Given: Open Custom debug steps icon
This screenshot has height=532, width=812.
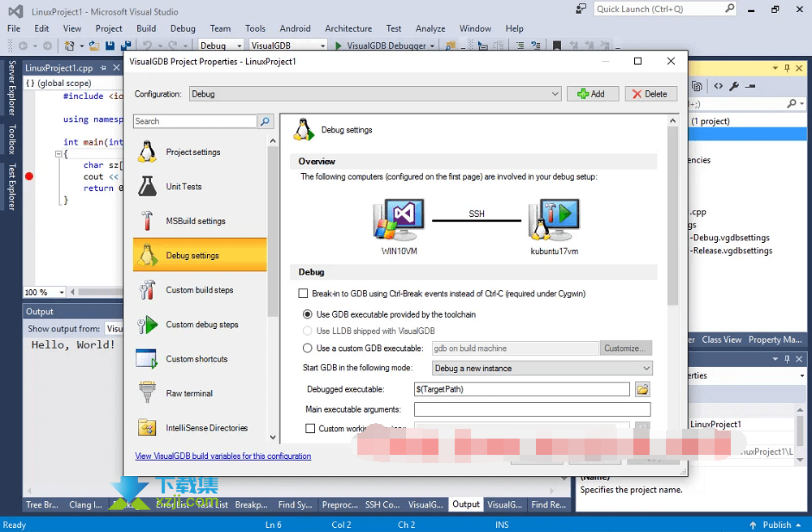Looking at the screenshot, I should 147,325.
